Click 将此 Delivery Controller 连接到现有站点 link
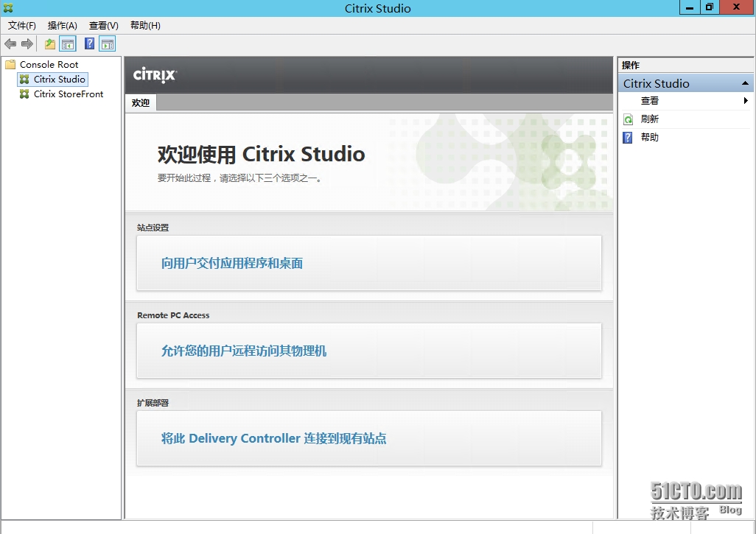This screenshot has width=756, height=534. click(x=273, y=438)
